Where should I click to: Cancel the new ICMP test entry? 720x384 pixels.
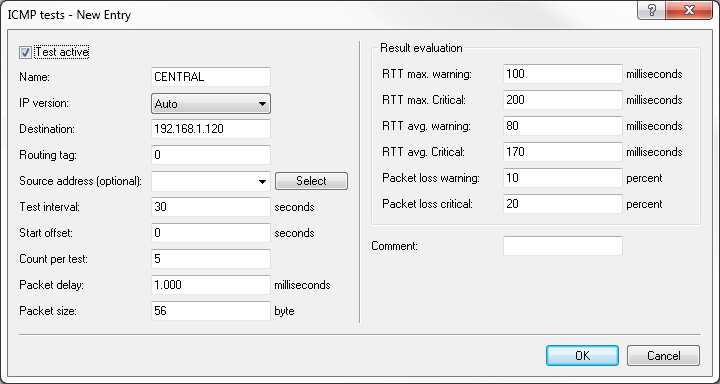(x=664, y=356)
